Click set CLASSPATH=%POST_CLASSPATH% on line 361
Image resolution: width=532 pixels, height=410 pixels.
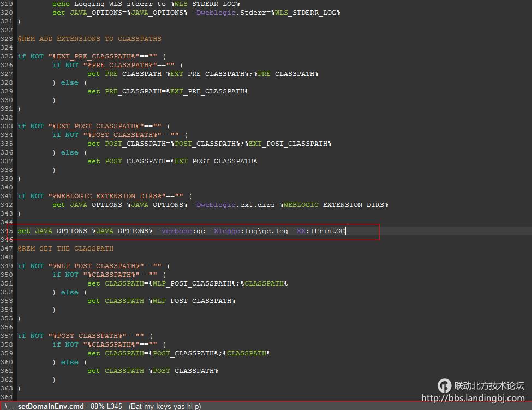[153, 371]
